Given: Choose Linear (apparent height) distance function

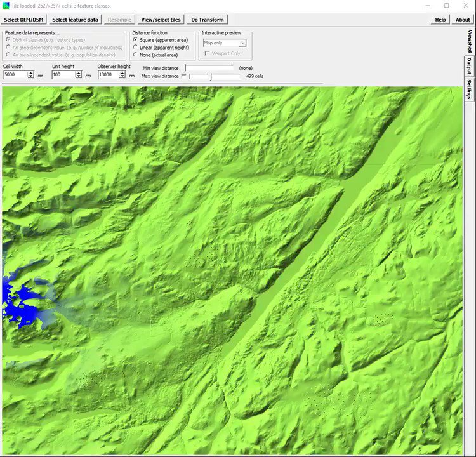Looking at the screenshot, I should tap(135, 48).
